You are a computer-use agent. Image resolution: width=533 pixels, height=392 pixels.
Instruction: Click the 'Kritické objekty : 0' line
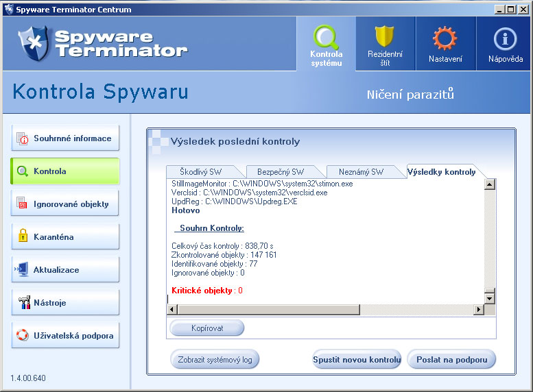pyautogui.click(x=207, y=291)
